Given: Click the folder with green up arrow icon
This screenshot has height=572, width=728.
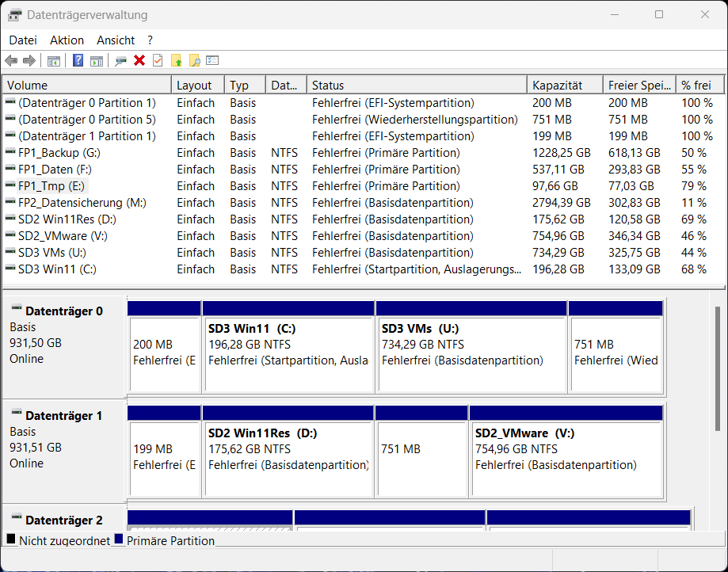Looking at the screenshot, I should 177,60.
